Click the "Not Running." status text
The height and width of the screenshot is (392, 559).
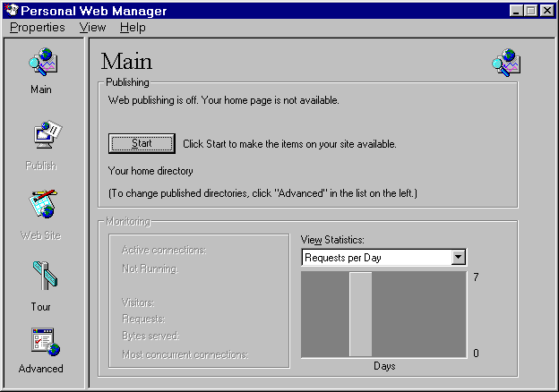tap(150, 268)
